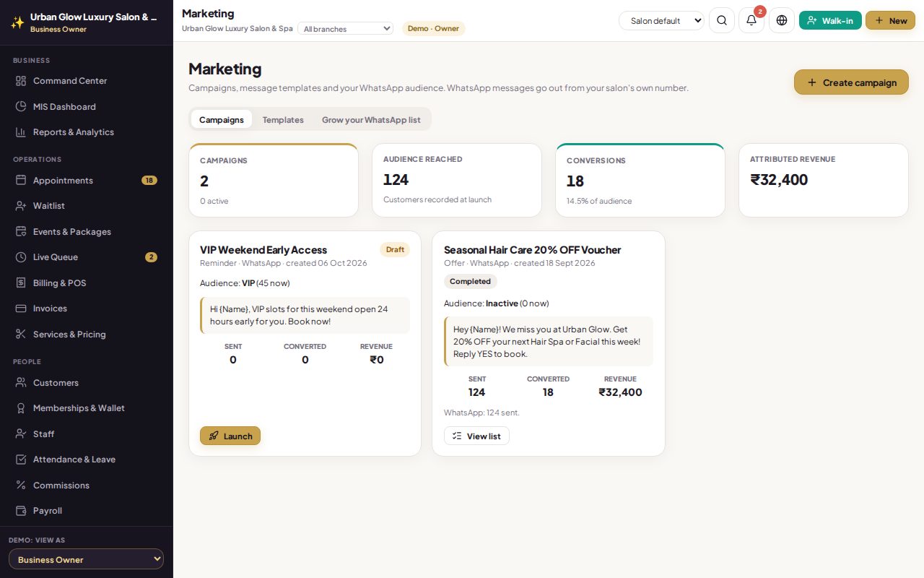Click the Attributed Revenue stat card

pos(824,180)
